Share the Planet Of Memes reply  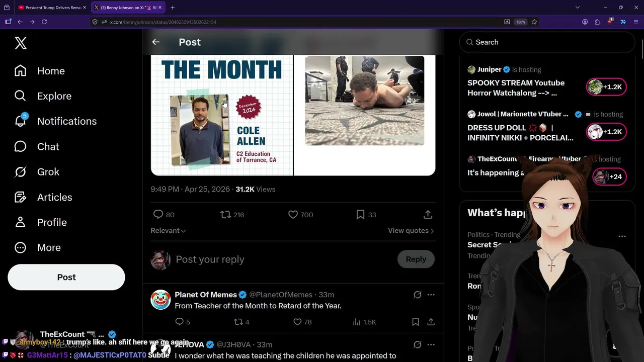431,322
